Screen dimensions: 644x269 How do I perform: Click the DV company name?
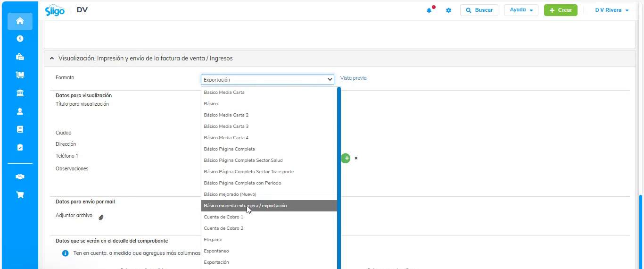point(82,10)
